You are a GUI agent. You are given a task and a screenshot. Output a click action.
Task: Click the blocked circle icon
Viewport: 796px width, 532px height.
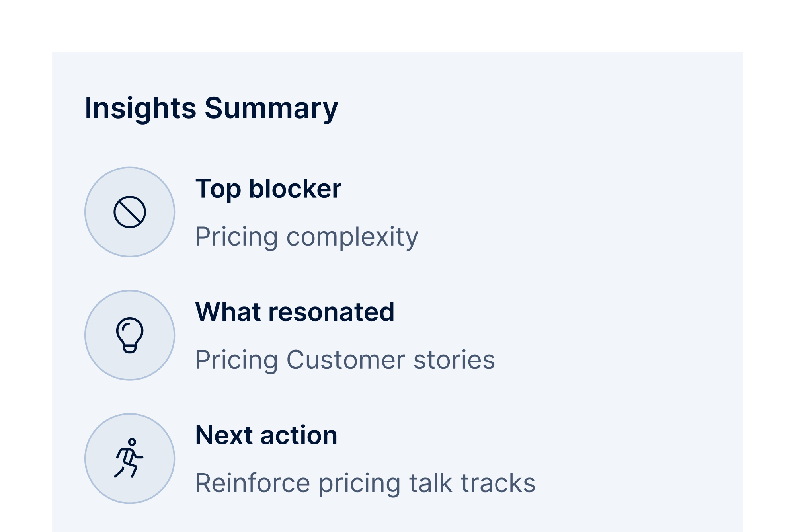[x=130, y=212]
